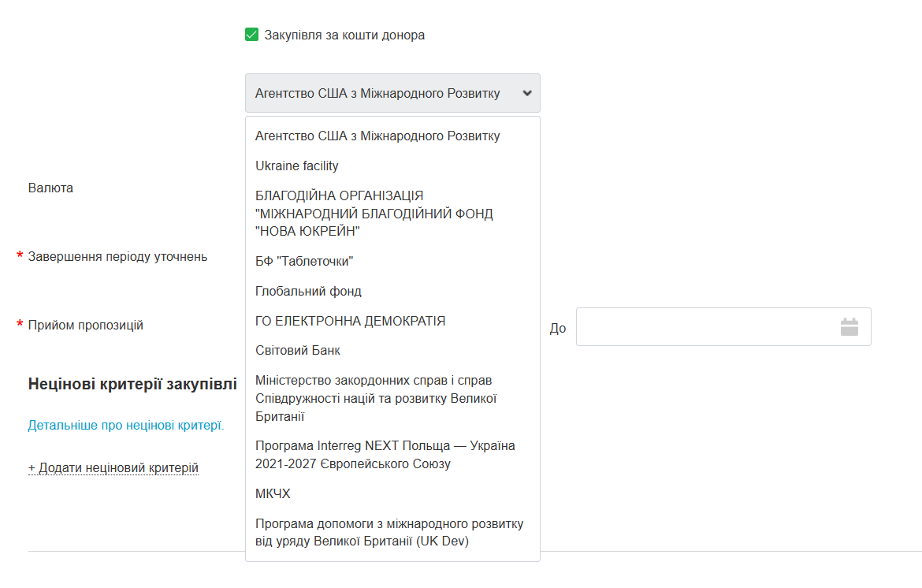The height and width of the screenshot is (588, 922).
Task: Click the selected donor combo box field
Action: [x=378, y=93]
